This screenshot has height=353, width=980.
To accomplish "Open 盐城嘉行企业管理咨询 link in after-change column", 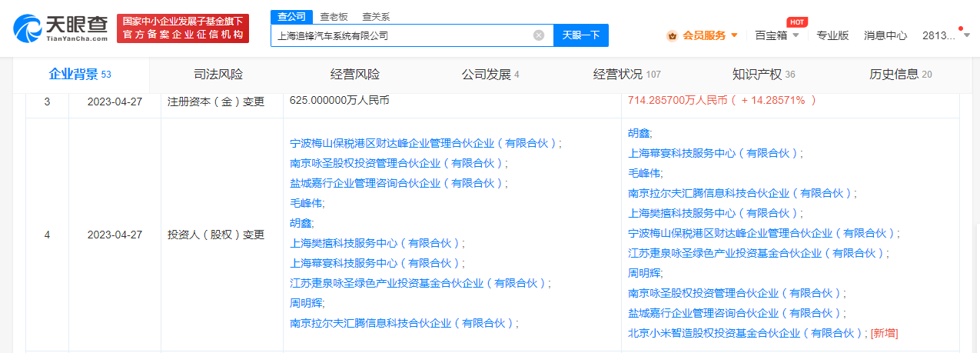I will pos(735,313).
